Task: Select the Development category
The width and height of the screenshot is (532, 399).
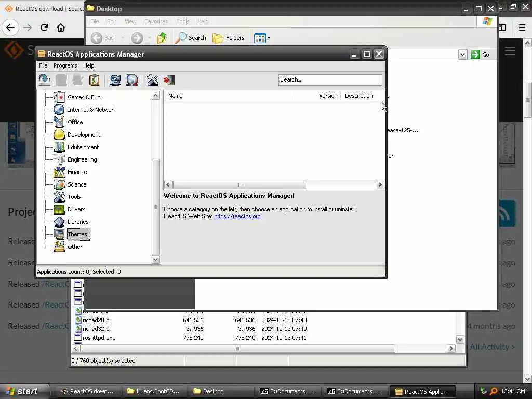Action: pos(84,135)
